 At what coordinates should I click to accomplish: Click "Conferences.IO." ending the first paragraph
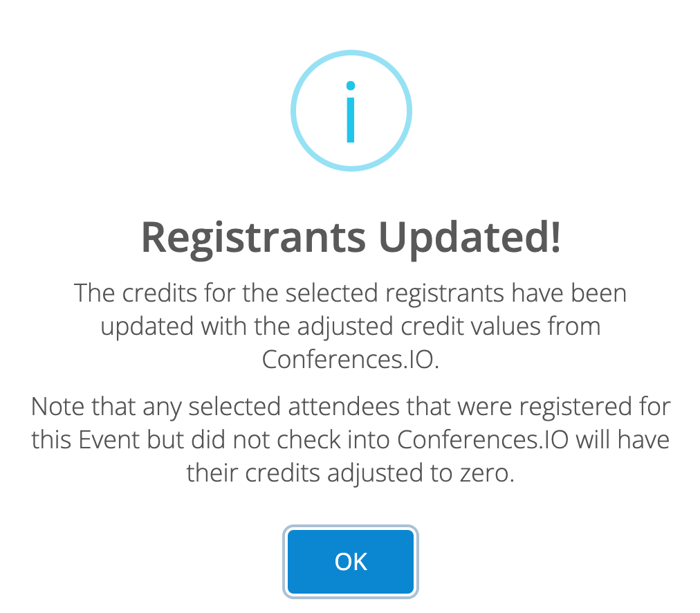[351, 359]
